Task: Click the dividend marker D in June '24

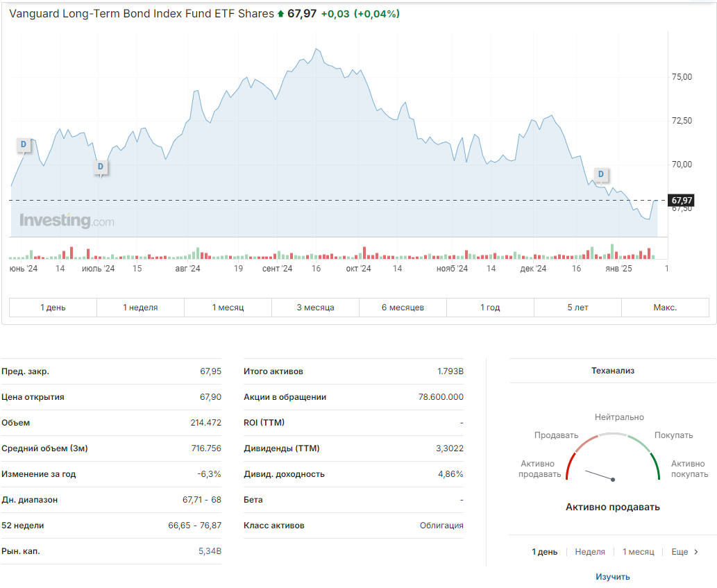Action: coord(24,145)
